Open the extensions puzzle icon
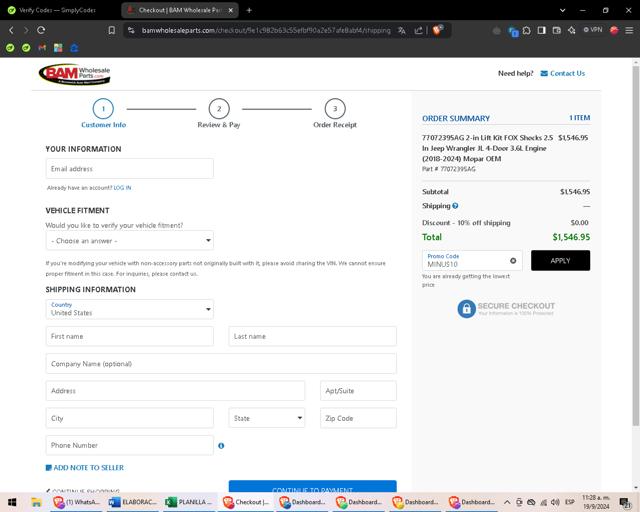The image size is (640, 512). point(527,30)
